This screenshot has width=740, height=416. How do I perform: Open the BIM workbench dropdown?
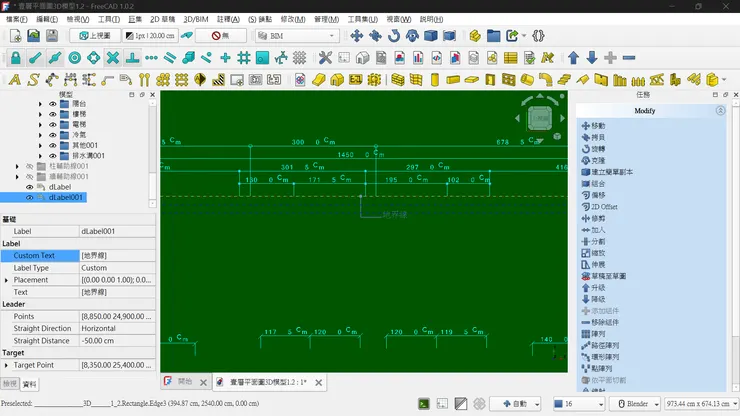pyautogui.click(x=297, y=36)
